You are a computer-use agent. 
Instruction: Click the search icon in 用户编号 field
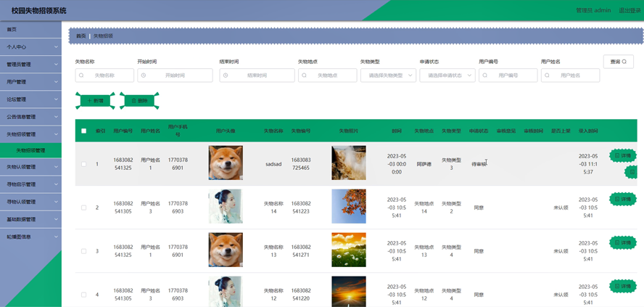click(x=485, y=75)
